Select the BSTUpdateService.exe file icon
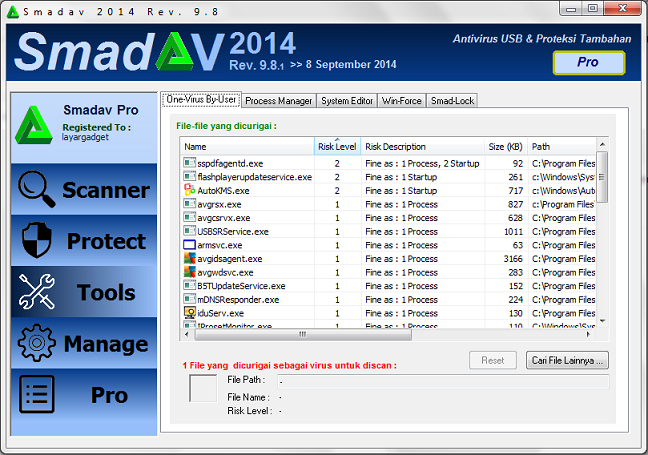648x455 pixels. coord(189,286)
